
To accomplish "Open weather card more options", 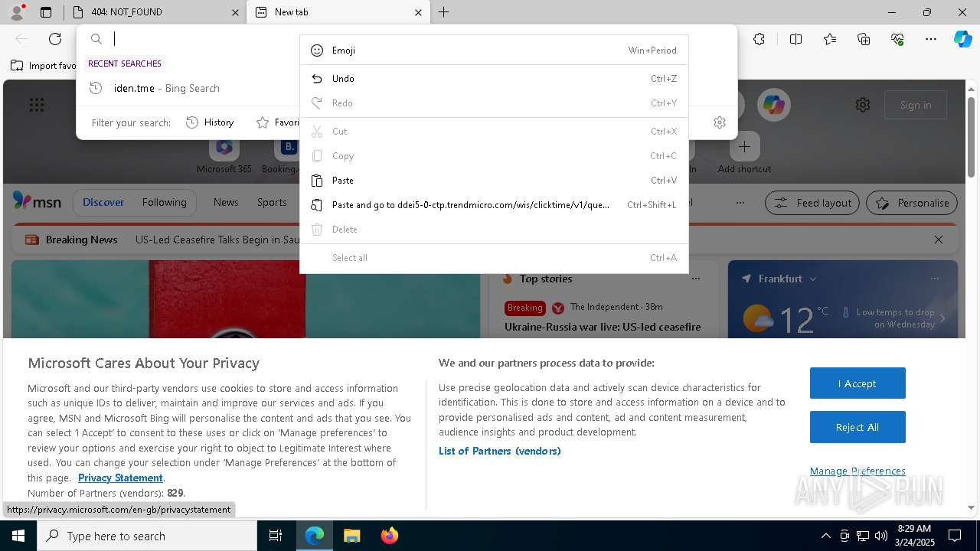I will (935, 279).
